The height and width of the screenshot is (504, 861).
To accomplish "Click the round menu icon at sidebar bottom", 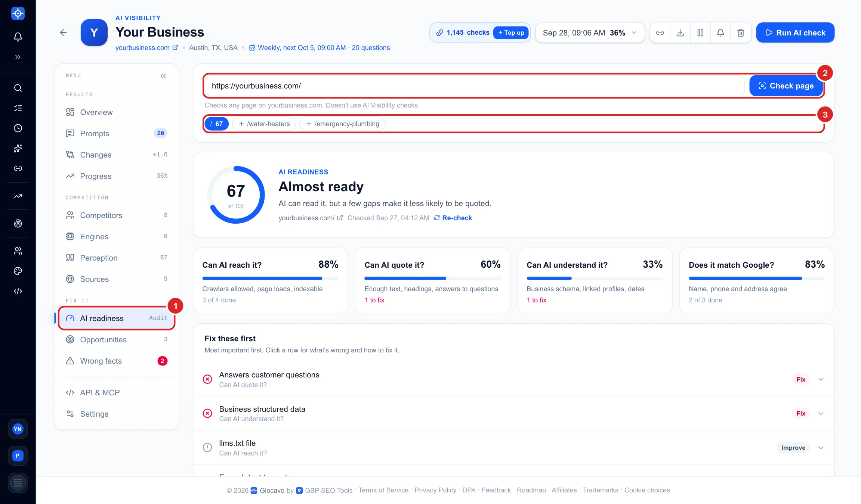I will click(18, 483).
